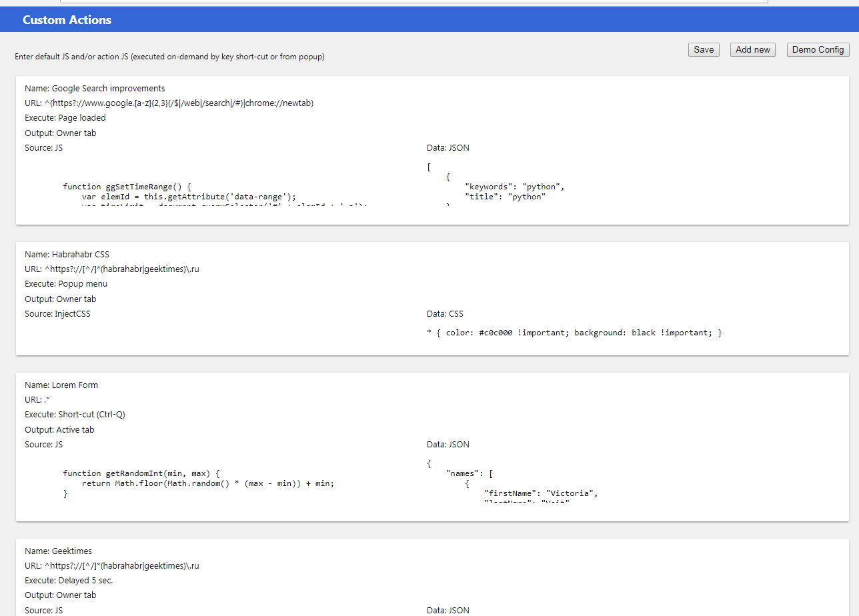Click 'Output: Active tab' text

(x=60, y=430)
